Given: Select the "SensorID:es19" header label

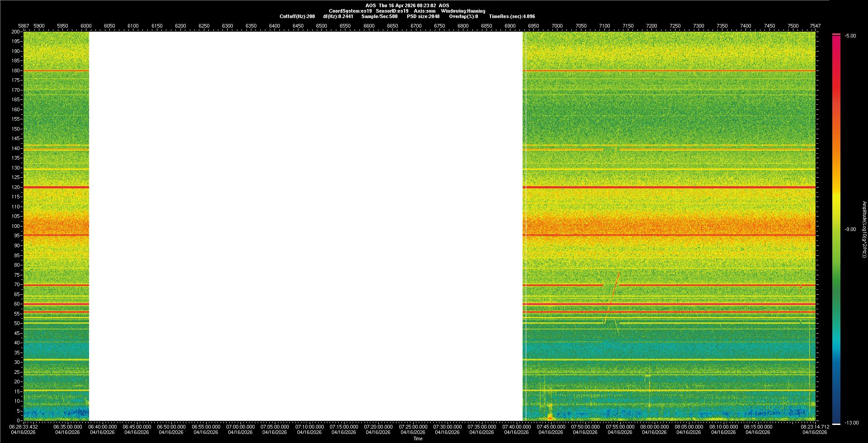Looking at the screenshot, I should (x=392, y=11).
